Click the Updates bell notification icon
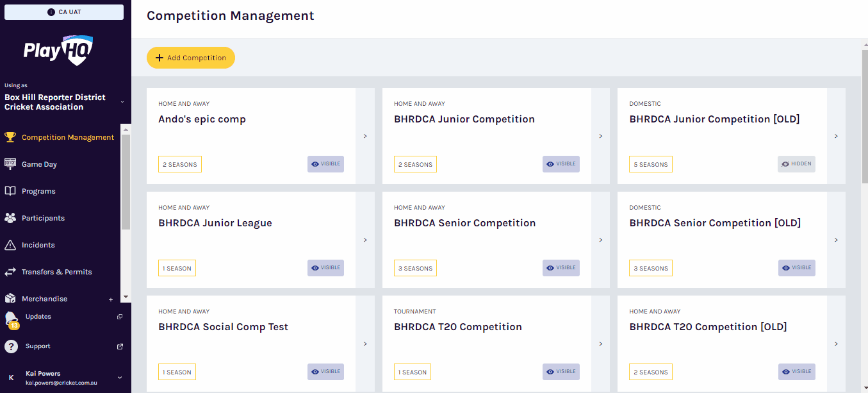 click(12, 319)
